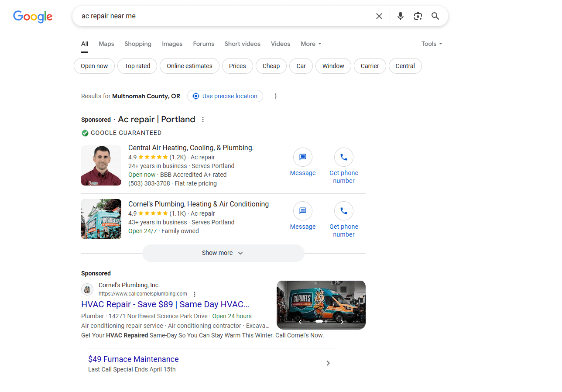Screen dimensions: 562x392
Task: Switch to the Images tab
Action: pos(172,44)
